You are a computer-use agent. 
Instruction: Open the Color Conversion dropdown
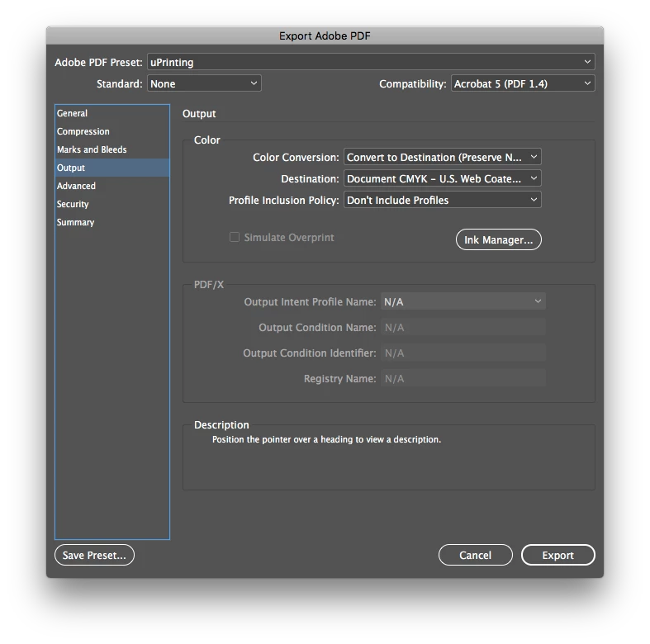(443, 158)
